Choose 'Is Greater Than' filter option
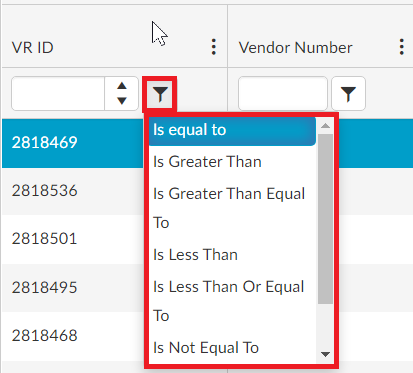Viewport: 413px width, 373px height. coord(232,162)
